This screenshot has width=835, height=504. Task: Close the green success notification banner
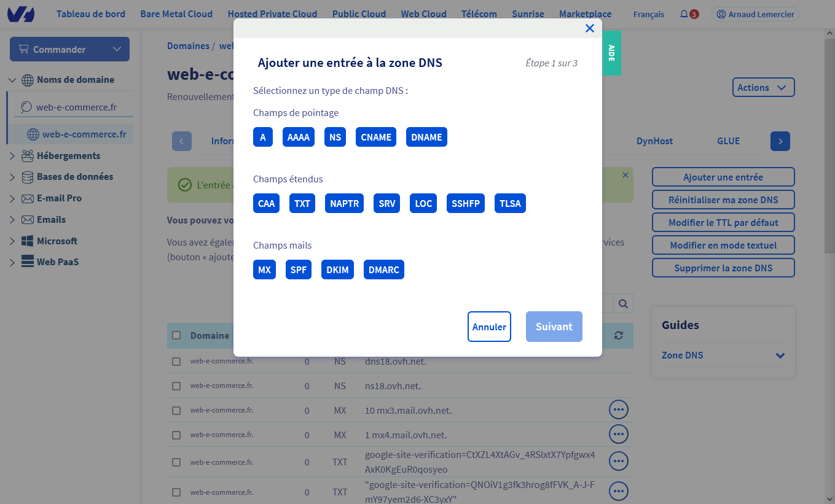(x=625, y=175)
